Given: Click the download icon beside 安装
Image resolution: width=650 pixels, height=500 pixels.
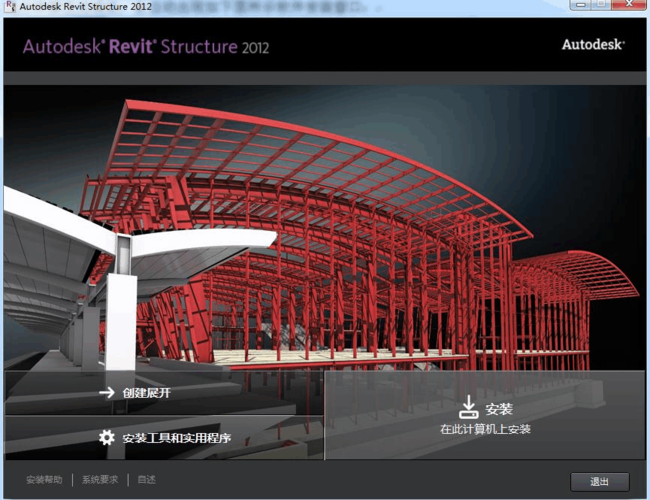Looking at the screenshot, I should tap(468, 407).
